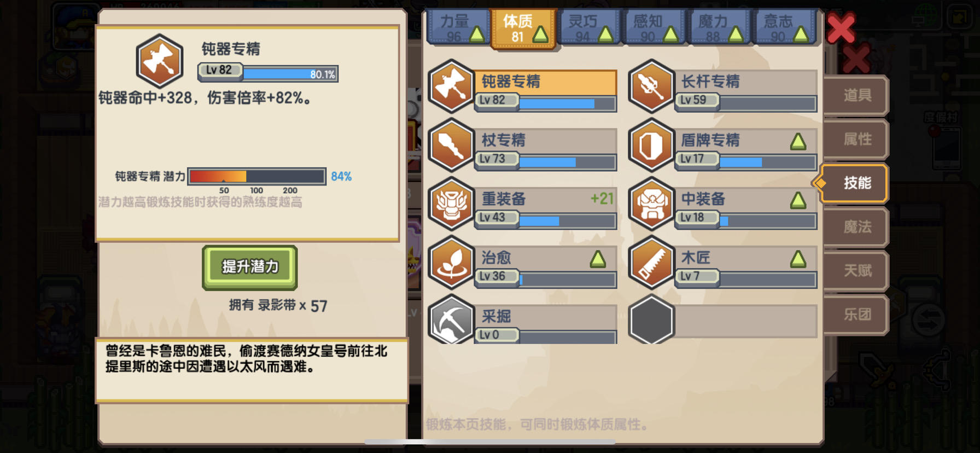Select the 采掘 mining pickaxe icon
980x453 pixels.
451,321
